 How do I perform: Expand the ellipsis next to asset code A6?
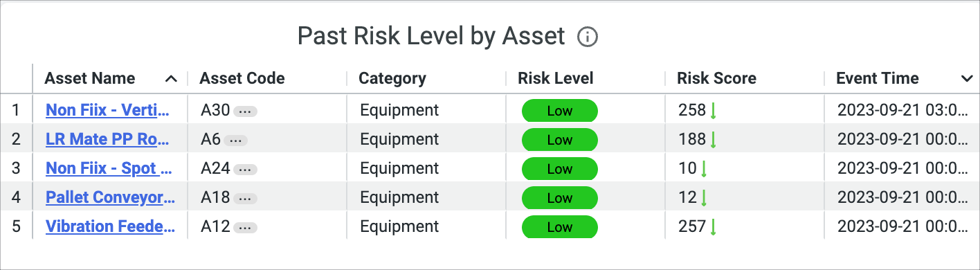(237, 140)
